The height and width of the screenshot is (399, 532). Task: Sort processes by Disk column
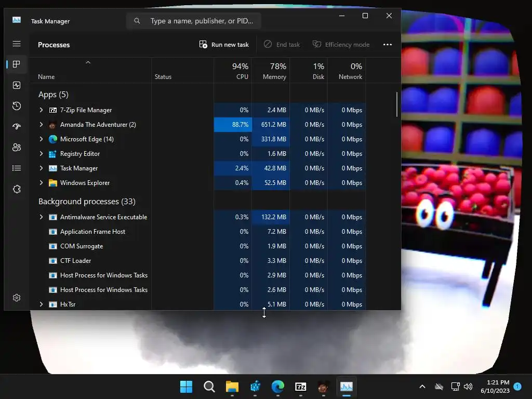tap(309, 71)
